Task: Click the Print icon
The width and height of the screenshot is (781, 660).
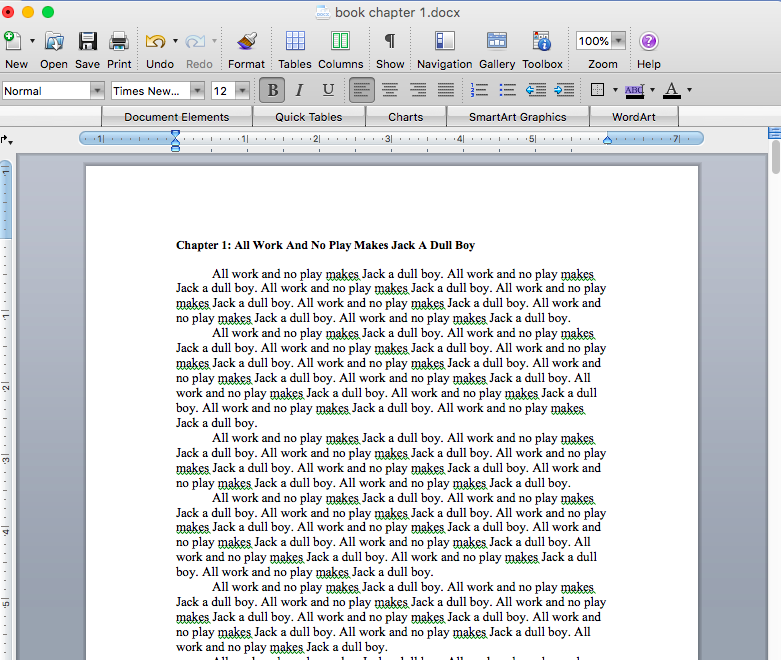Action: 119,41
